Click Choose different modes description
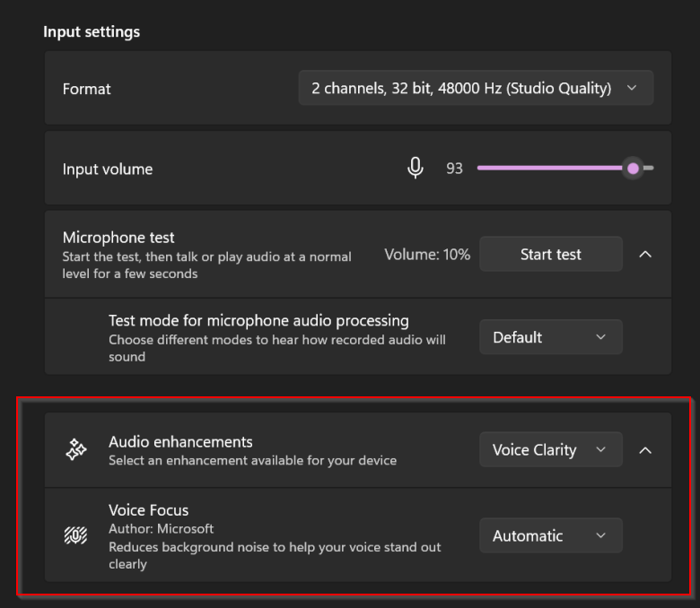The width and height of the screenshot is (700, 608). (276, 348)
